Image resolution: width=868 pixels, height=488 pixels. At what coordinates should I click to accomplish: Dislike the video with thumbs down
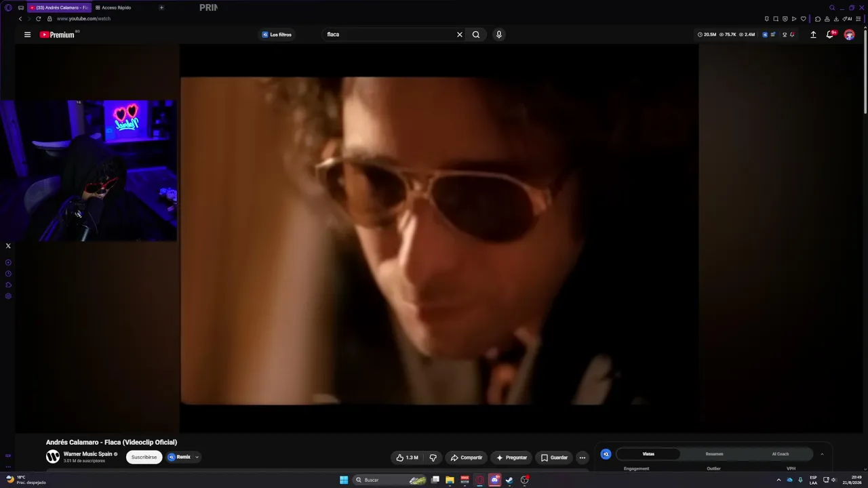coord(433,457)
